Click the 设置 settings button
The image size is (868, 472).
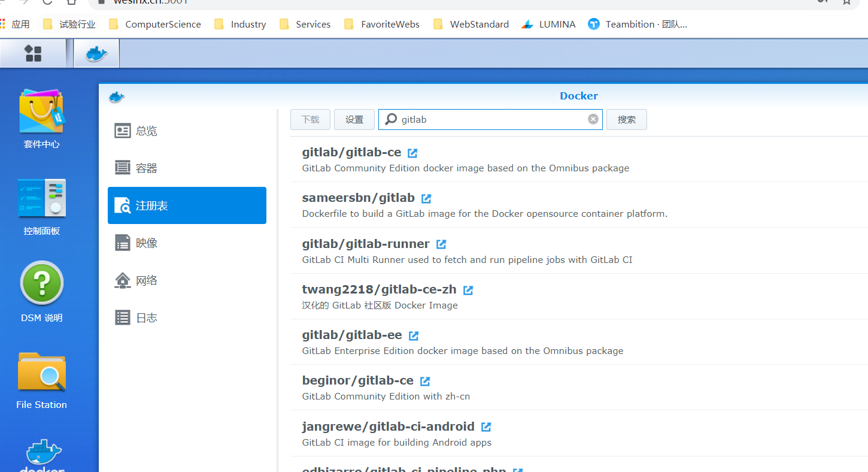(354, 119)
